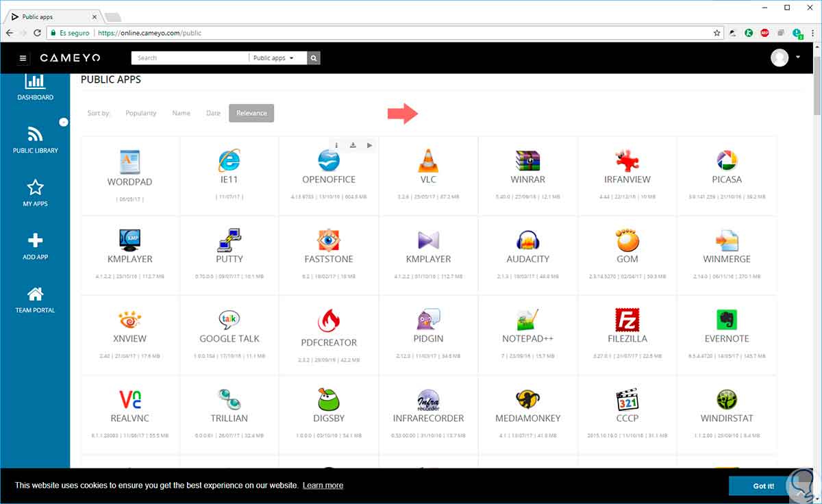Open the first KMPlayer monitor icon
This screenshot has width=822, height=504.
pos(129,240)
